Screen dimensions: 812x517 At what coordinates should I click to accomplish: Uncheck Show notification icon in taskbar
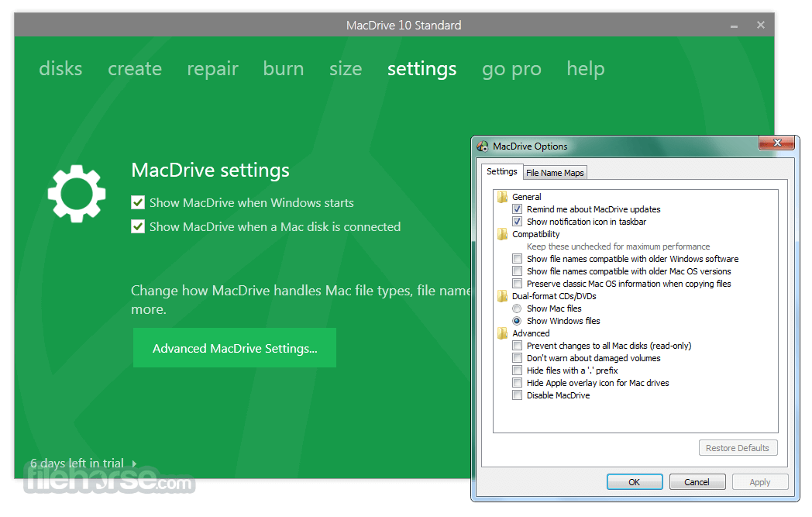(517, 222)
